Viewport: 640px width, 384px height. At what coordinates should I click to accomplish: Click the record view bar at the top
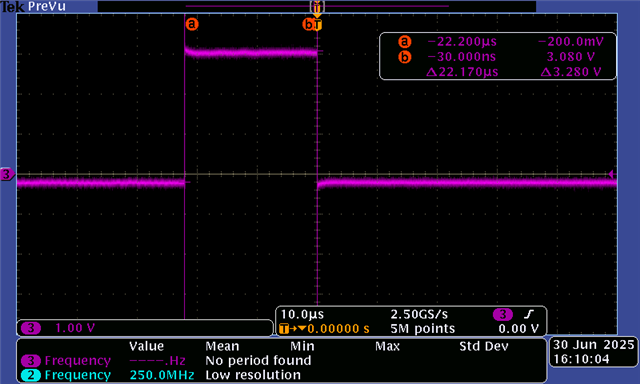(317, 6)
